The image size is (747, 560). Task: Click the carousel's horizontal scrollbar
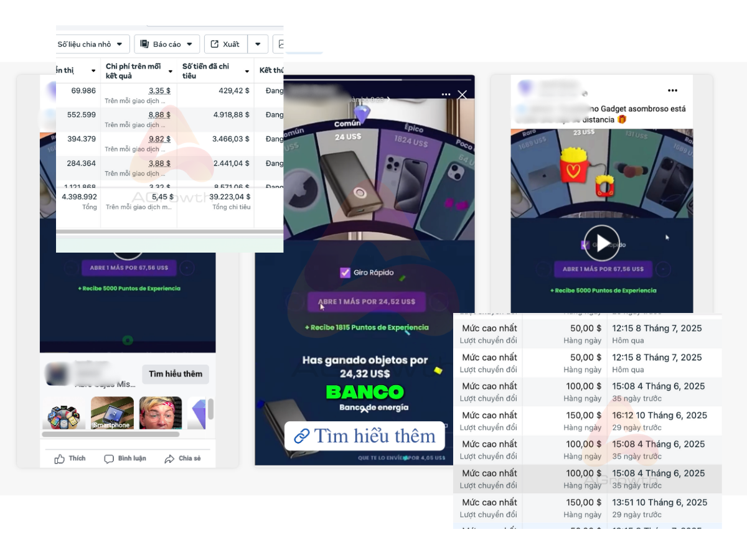(111, 434)
